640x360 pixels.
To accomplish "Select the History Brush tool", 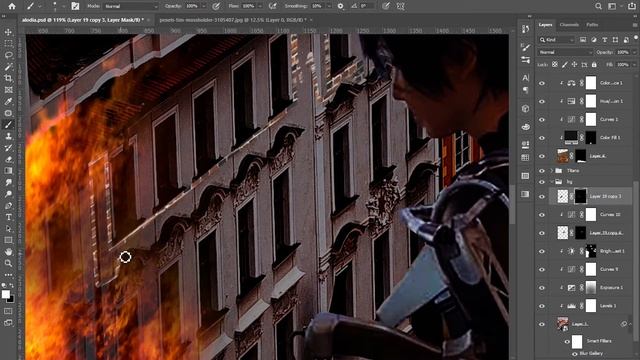I will coord(8,148).
